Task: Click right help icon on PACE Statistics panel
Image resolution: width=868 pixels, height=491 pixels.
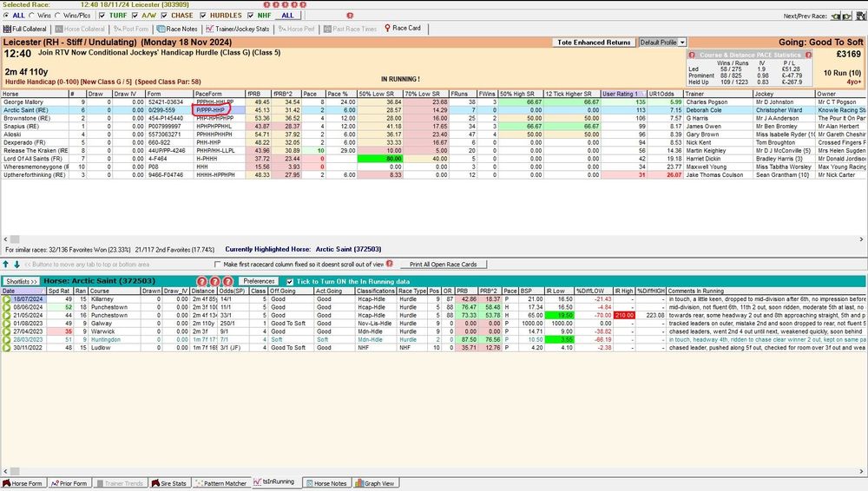Action: [x=808, y=56]
